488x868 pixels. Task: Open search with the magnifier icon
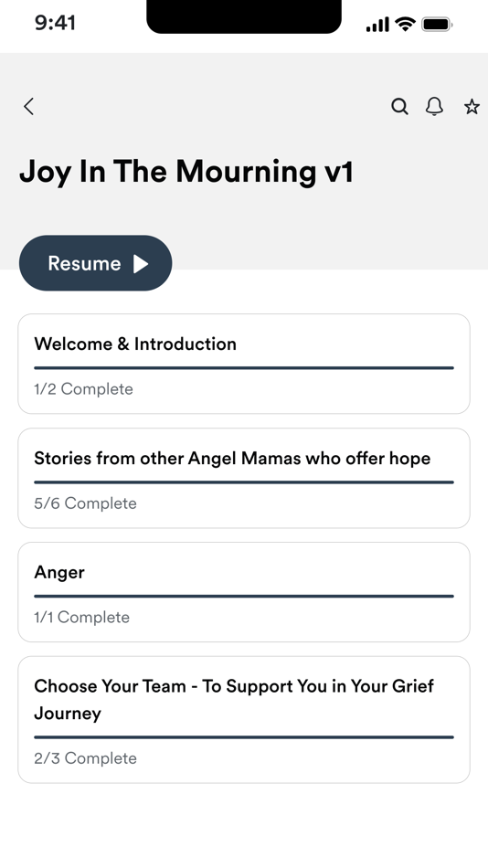click(x=399, y=106)
